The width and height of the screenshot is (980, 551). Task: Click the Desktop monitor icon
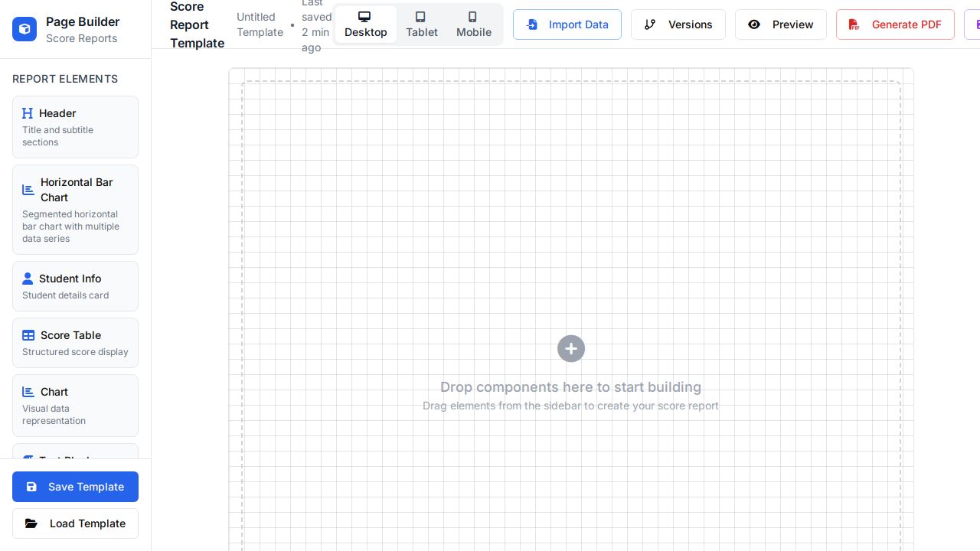(364, 17)
